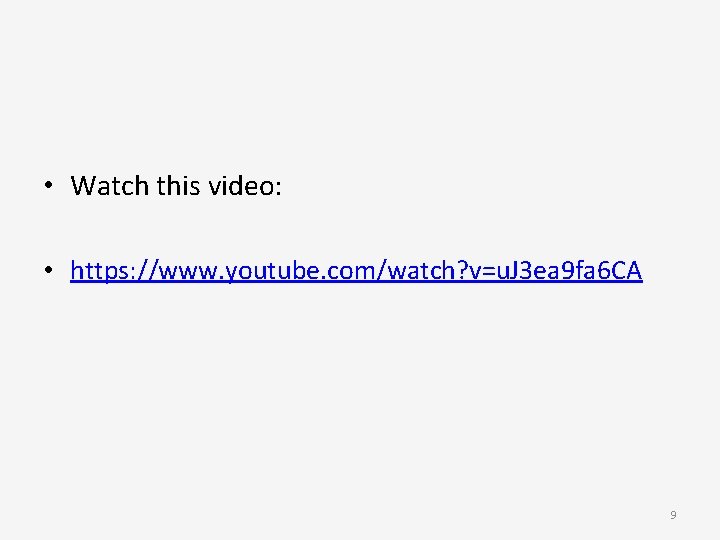This screenshot has width=720, height=540.
Task: Click the word 'this' in first bullet
Action: coord(178,186)
